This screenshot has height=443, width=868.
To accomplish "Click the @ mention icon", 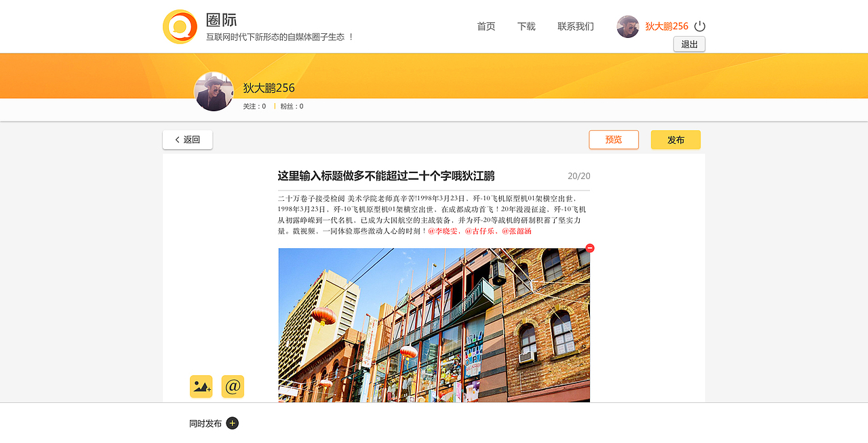I will pyautogui.click(x=233, y=386).
